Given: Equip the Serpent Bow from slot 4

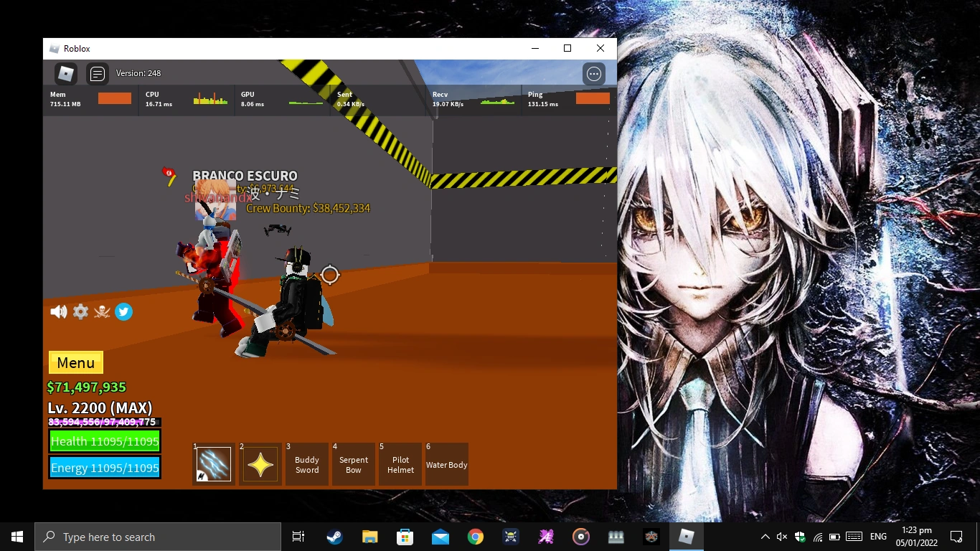Looking at the screenshot, I should coord(353,464).
